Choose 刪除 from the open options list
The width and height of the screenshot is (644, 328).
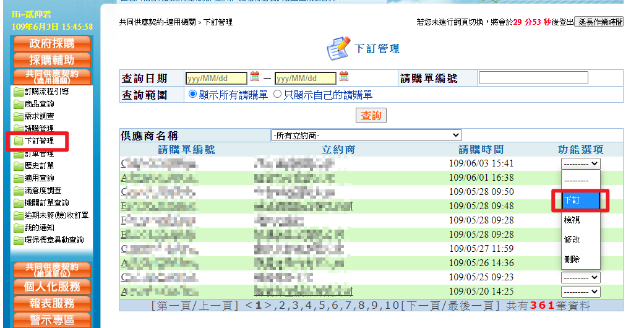point(581,259)
